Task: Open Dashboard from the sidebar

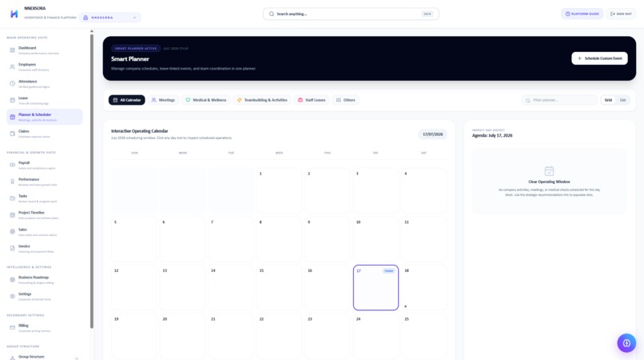Action: pos(45,50)
